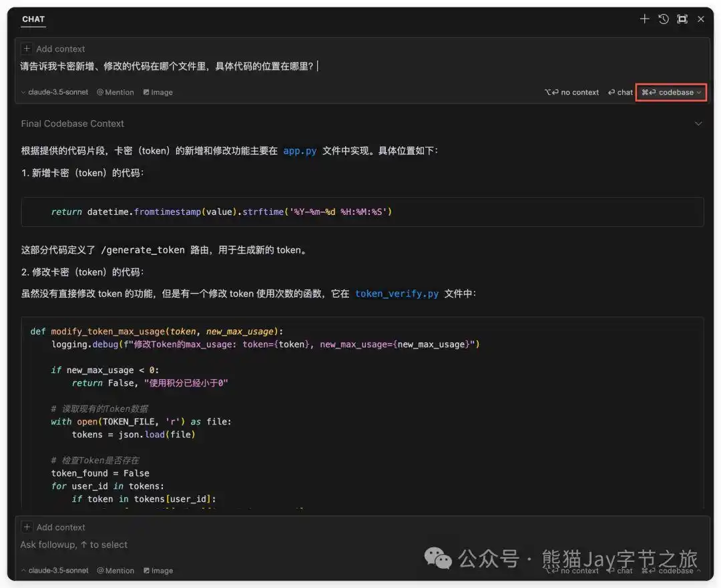
Task: Open the chat history clock icon
Action: coord(664,19)
